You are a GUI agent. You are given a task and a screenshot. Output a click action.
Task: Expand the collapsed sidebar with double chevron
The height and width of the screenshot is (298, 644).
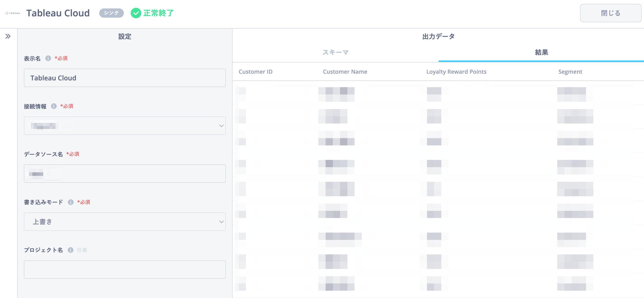(8, 36)
